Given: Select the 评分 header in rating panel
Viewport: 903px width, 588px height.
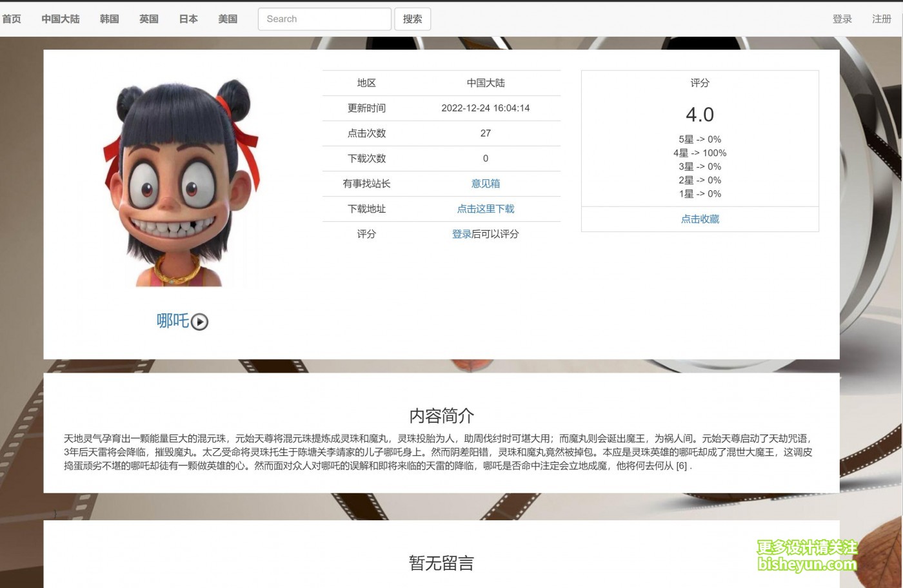Looking at the screenshot, I should [700, 83].
